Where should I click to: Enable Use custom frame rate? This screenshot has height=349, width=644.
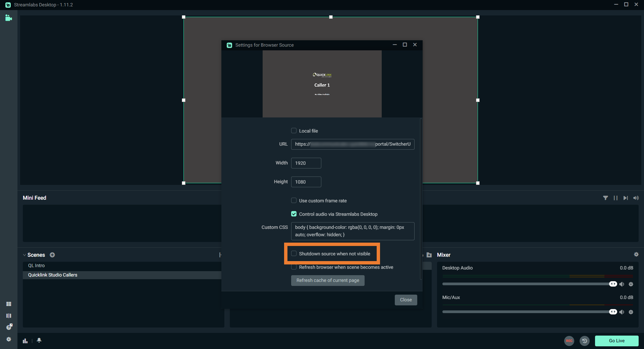[294, 201]
